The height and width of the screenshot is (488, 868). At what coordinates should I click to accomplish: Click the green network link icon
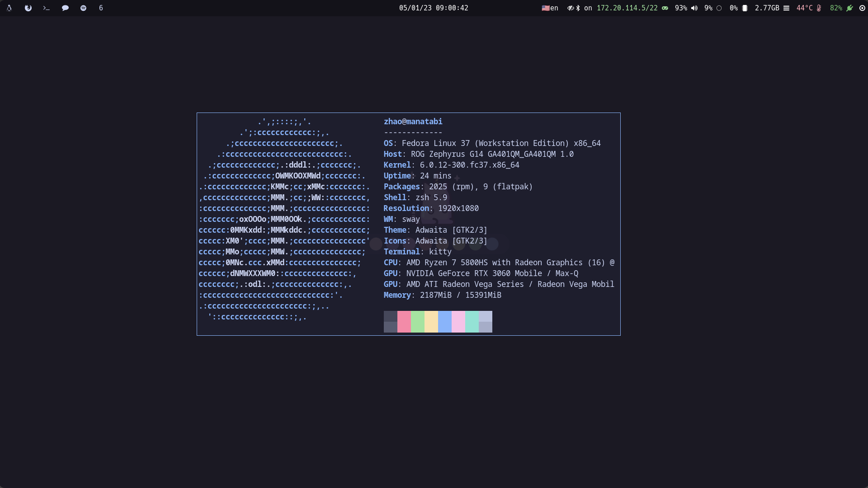click(665, 8)
